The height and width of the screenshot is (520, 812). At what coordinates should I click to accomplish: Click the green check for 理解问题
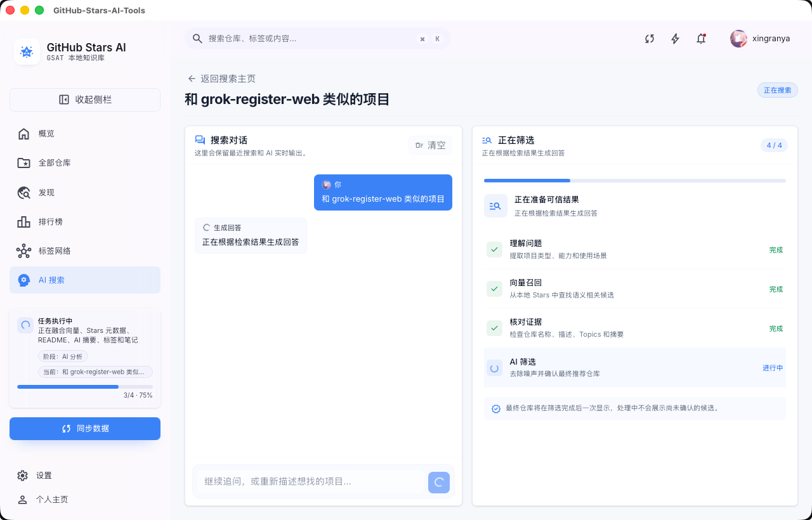coord(495,249)
